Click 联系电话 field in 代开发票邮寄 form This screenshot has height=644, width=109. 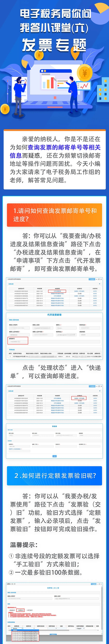tap(90, 328)
